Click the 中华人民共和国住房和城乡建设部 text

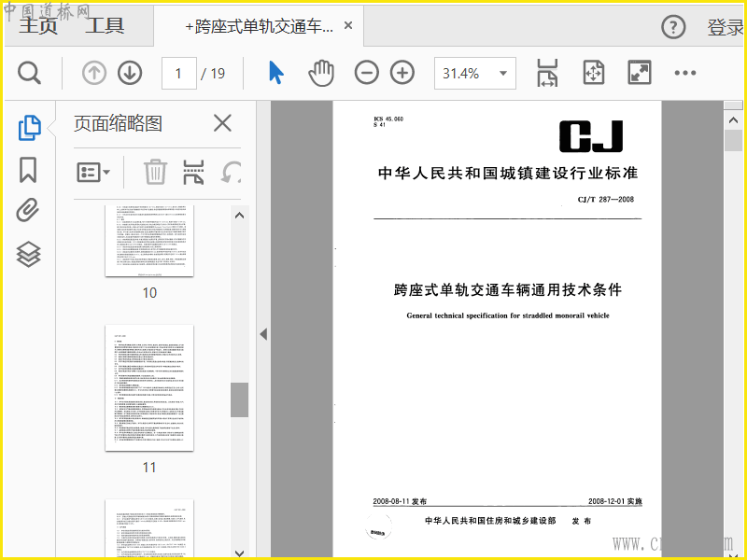tap(491, 521)
